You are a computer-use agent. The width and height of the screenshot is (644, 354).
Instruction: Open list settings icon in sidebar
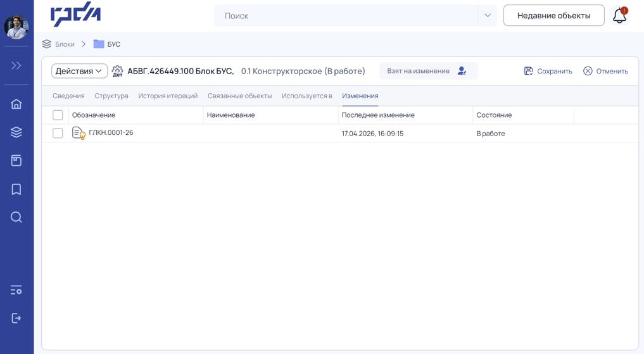point(16,290)
